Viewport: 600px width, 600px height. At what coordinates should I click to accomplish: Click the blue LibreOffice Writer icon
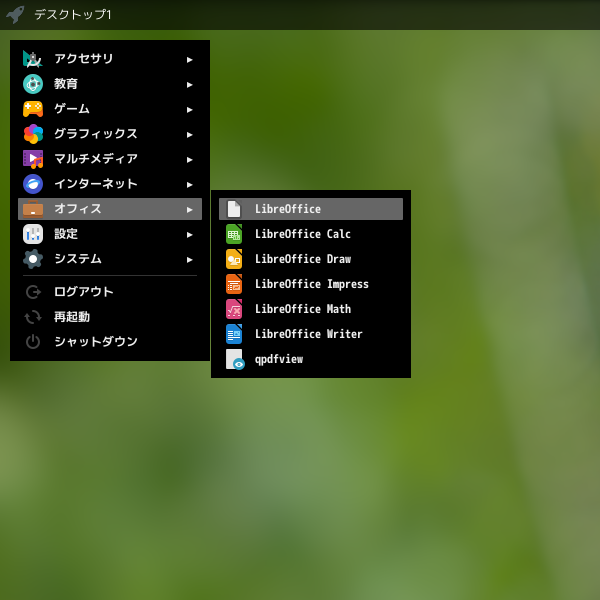pos(234,334)
